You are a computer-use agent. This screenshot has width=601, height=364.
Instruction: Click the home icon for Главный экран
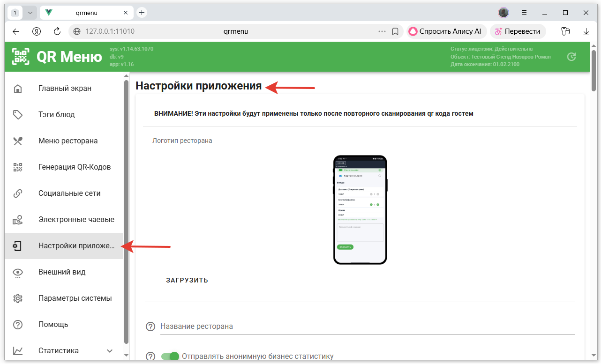pos(18,89)
